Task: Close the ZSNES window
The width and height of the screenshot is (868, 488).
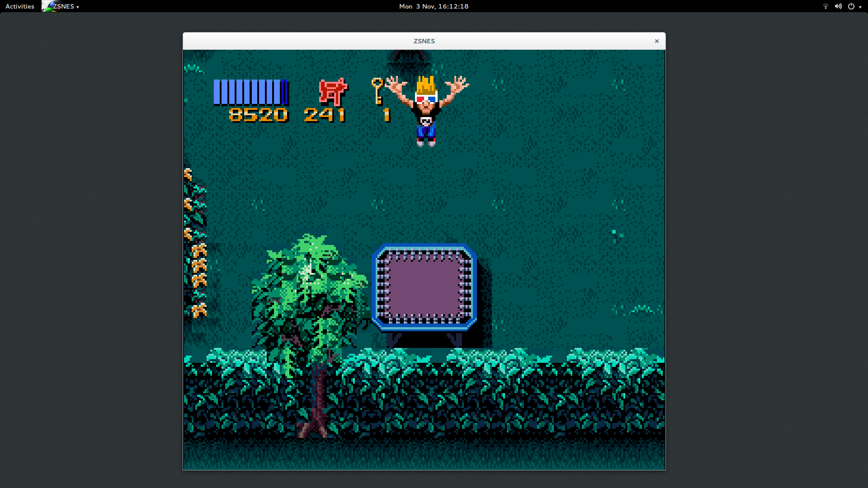Action: tap(656, 41)
